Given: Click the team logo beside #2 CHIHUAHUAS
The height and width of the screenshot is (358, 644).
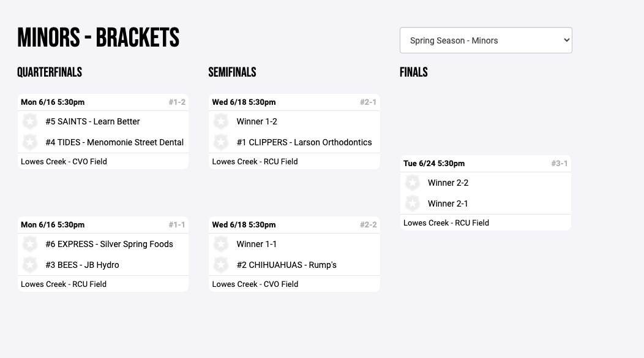Looking at the screenshot, I should tap(221, 265).
